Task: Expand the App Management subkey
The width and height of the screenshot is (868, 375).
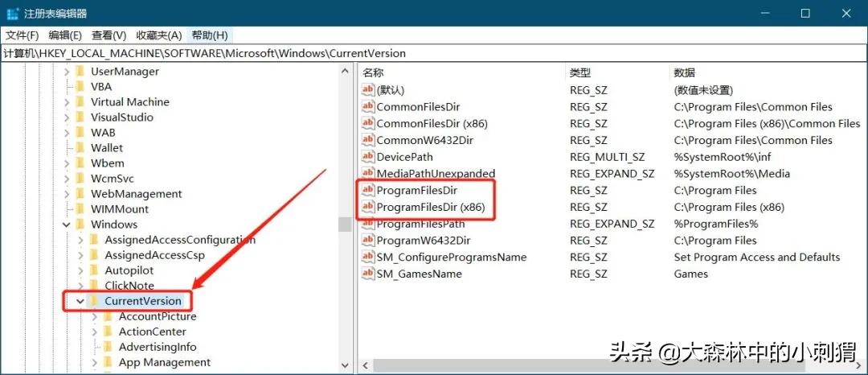Action: [95, 362]
